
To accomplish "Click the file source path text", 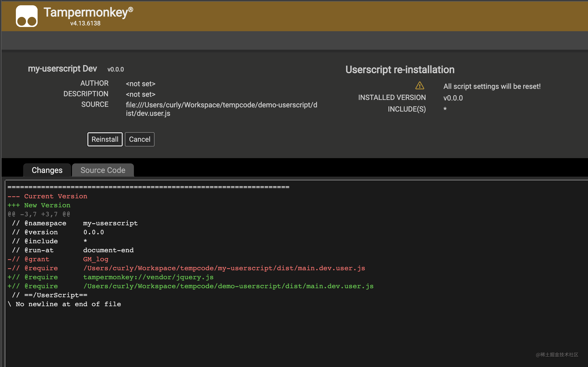I will point(221,109).
